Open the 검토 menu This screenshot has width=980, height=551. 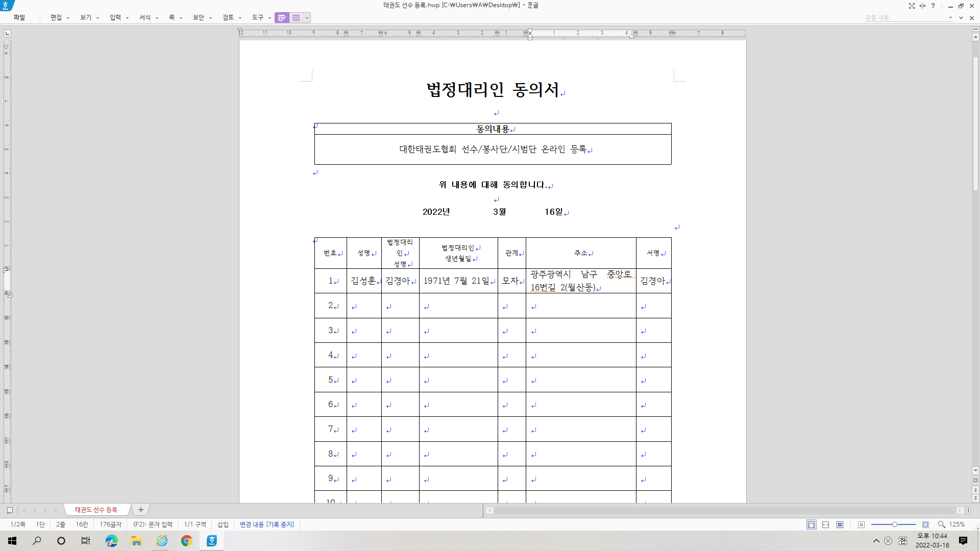[x=228, y=17]
